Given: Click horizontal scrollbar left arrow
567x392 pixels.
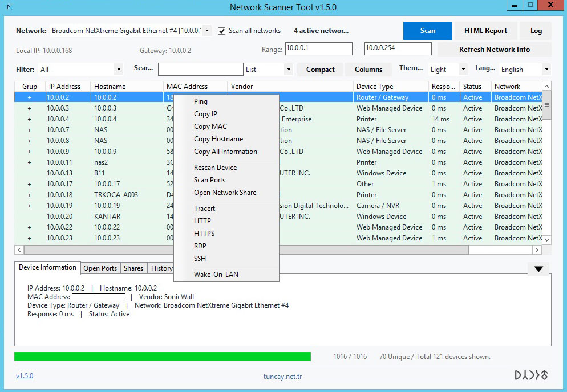Looking at the screenshot, I should (19, 250).
